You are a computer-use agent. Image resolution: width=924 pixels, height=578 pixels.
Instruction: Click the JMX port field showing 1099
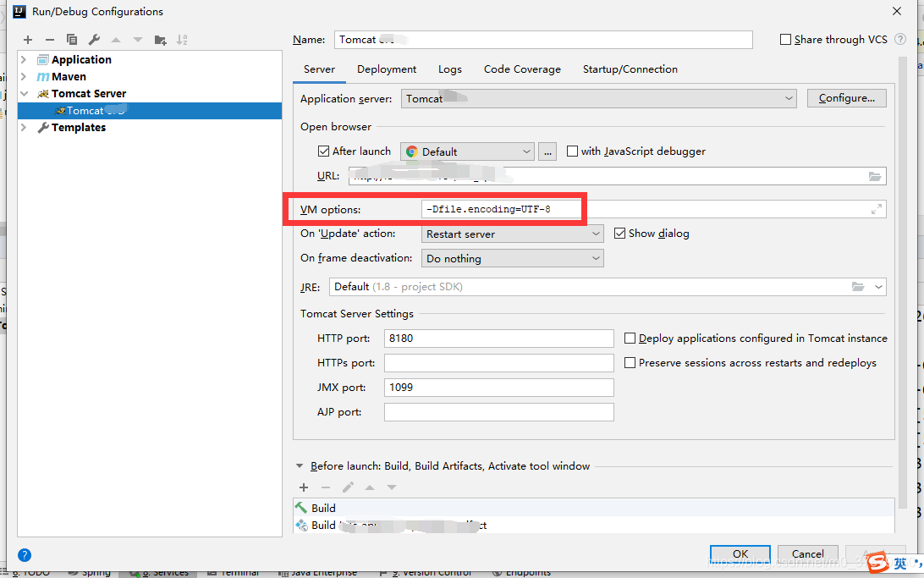498,388
